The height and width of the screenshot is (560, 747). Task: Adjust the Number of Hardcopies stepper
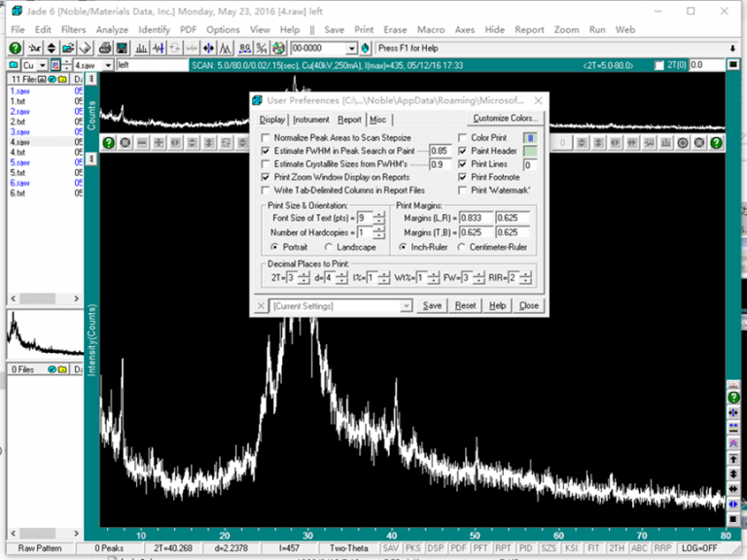point(378,232)
